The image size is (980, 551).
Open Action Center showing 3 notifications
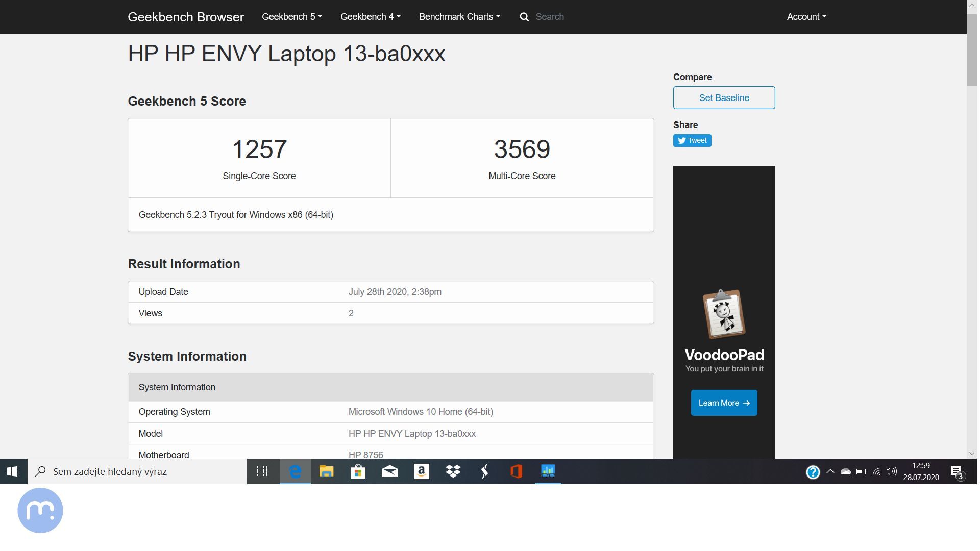[x=956, y=471]
